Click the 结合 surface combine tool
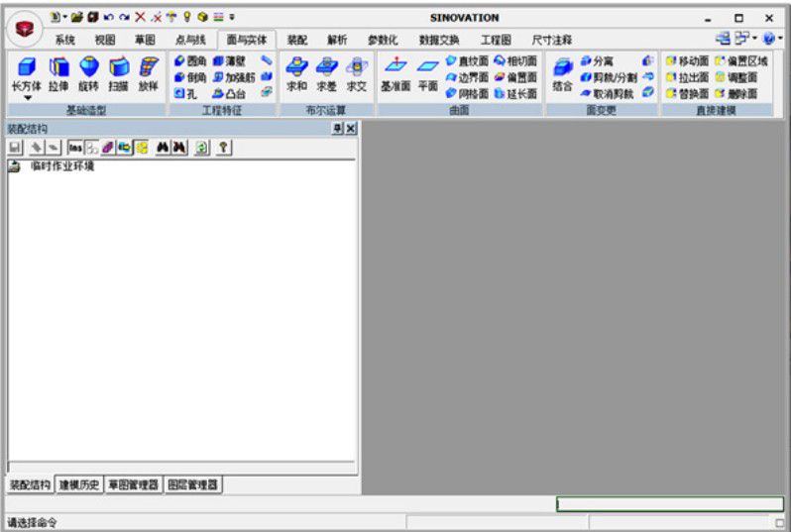791x532 pixels. 562,69
